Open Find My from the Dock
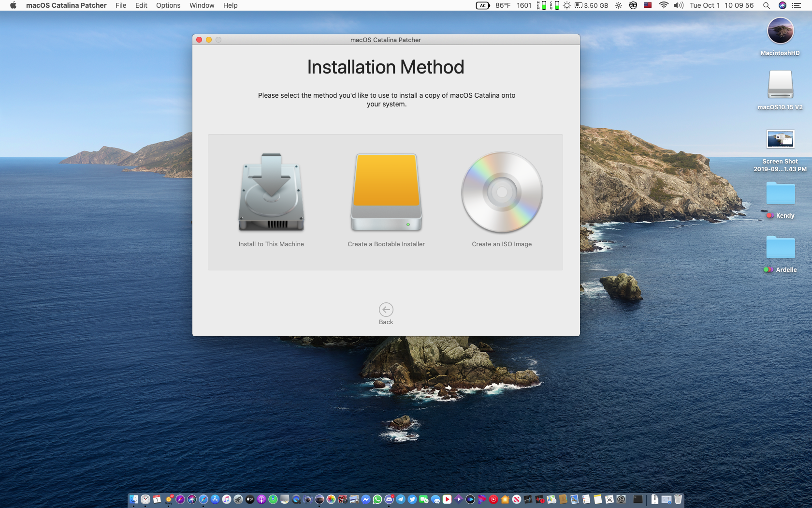Viewport: 812px width, 508px height. pyautogui.click(x=273, y=499)
